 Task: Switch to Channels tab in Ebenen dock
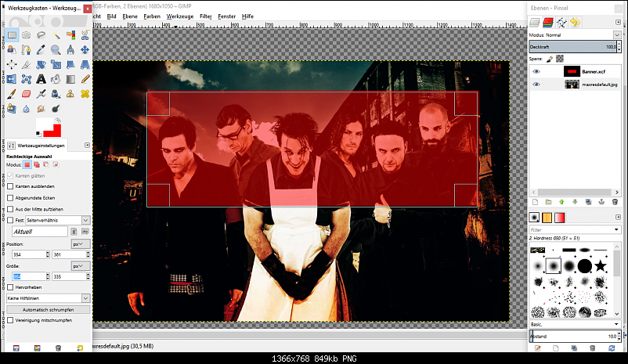(548, 23)
